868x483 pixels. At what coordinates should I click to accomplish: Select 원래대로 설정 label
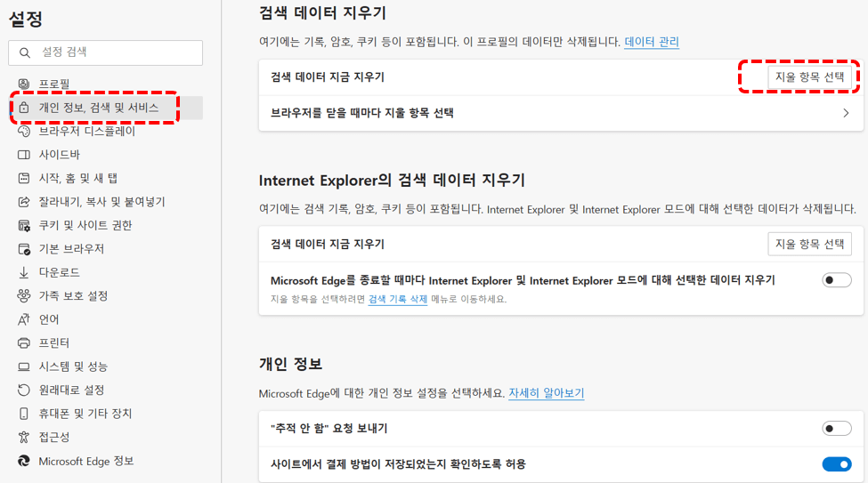click(71, 390)
